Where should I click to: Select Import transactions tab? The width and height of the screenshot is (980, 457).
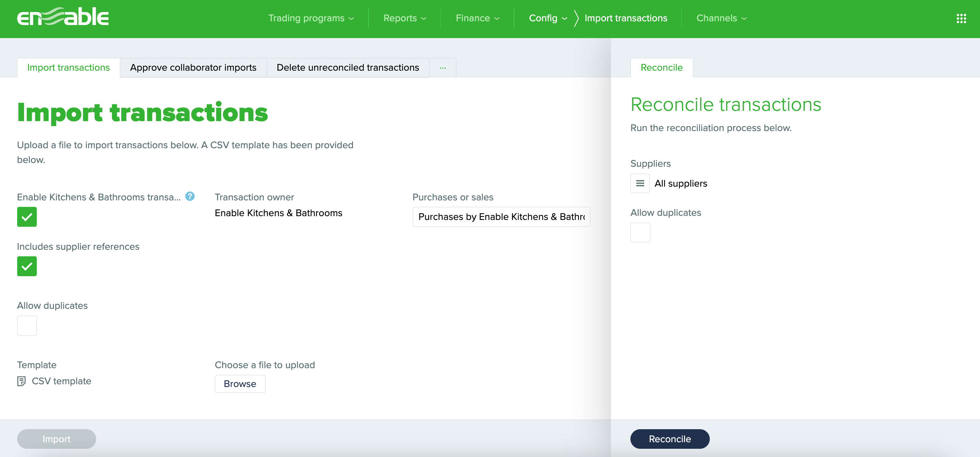pos(68,68)
